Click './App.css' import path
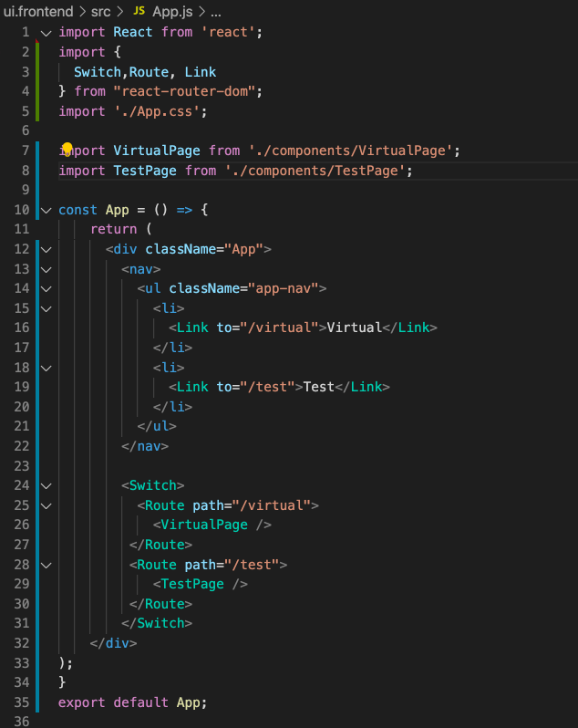Viewport: 578px width, 728px height. point(157,111)
